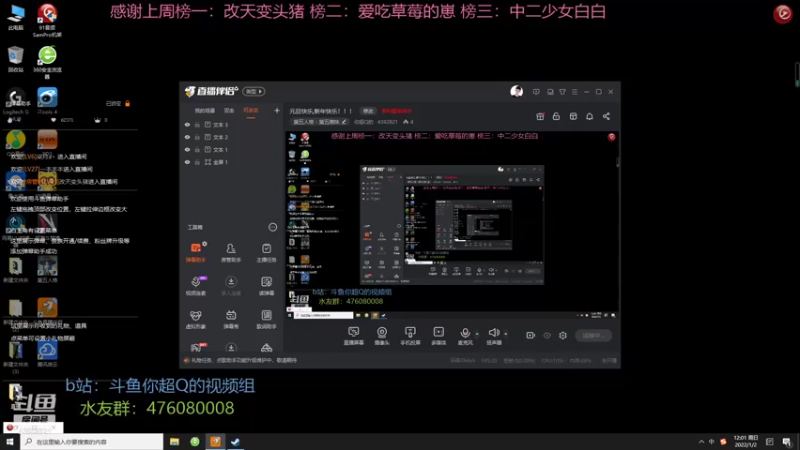800x450 pixels.
Task: Switch to the first scene tab 我的场景
Action: [x=205, y=111]
